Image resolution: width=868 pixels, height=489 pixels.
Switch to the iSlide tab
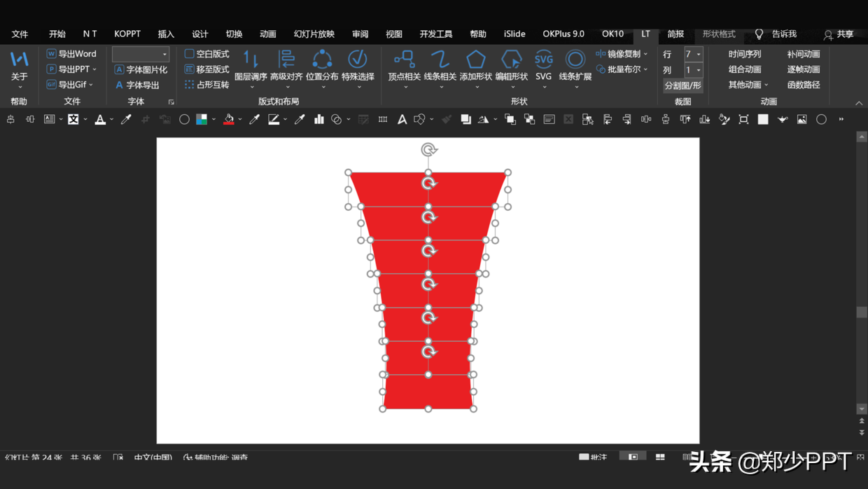514,34
